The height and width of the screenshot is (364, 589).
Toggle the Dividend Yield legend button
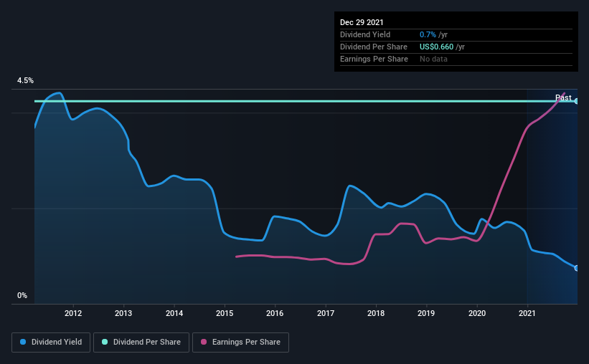(51, 343)
